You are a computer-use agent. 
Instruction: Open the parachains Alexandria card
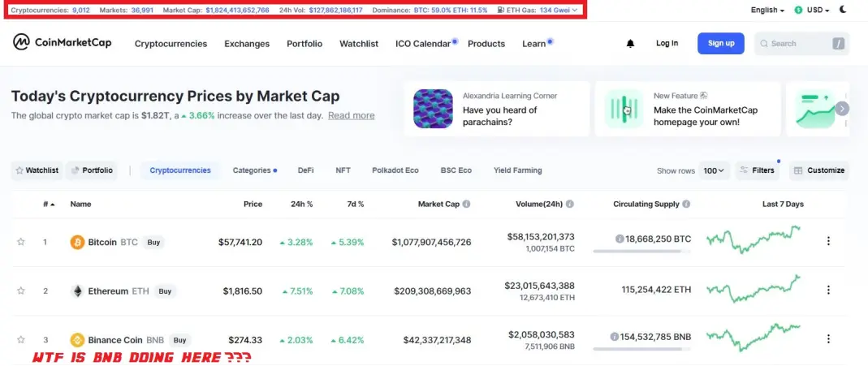[x=497, y=109]
